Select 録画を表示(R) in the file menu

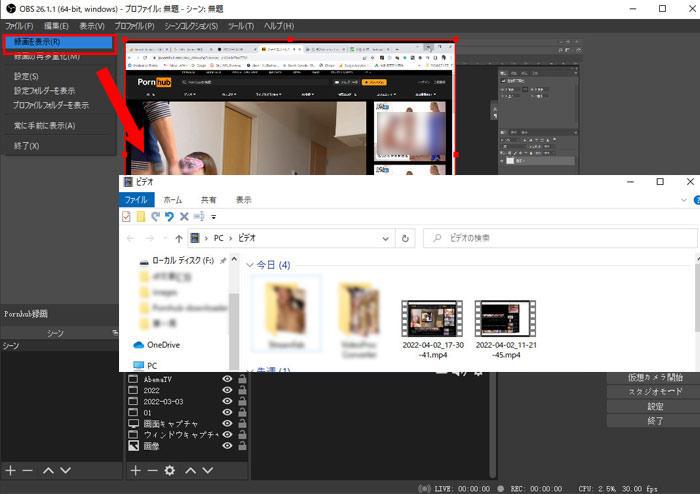59,42
